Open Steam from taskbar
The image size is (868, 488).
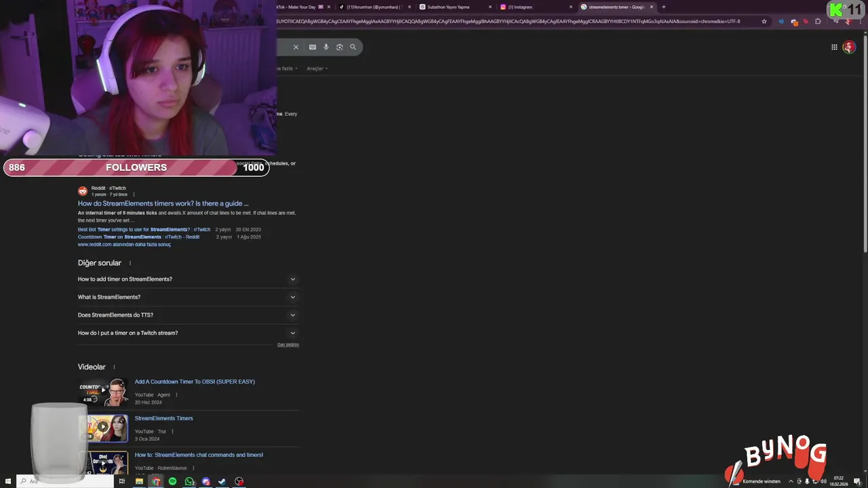pyautogui.click(x=222, y=481)
